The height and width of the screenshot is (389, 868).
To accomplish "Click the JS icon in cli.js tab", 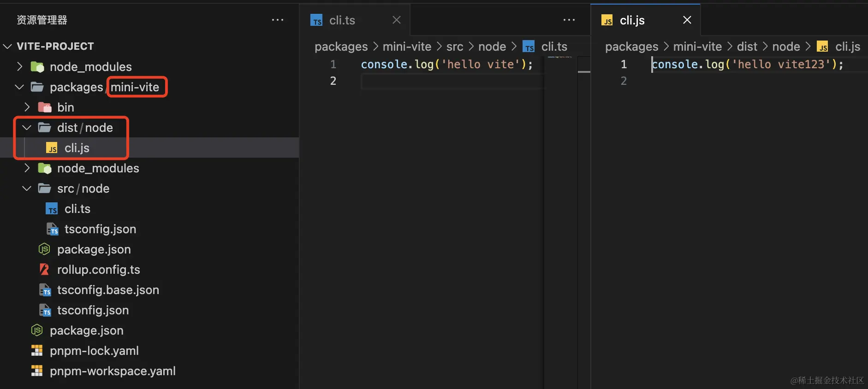I will [607, 20].
